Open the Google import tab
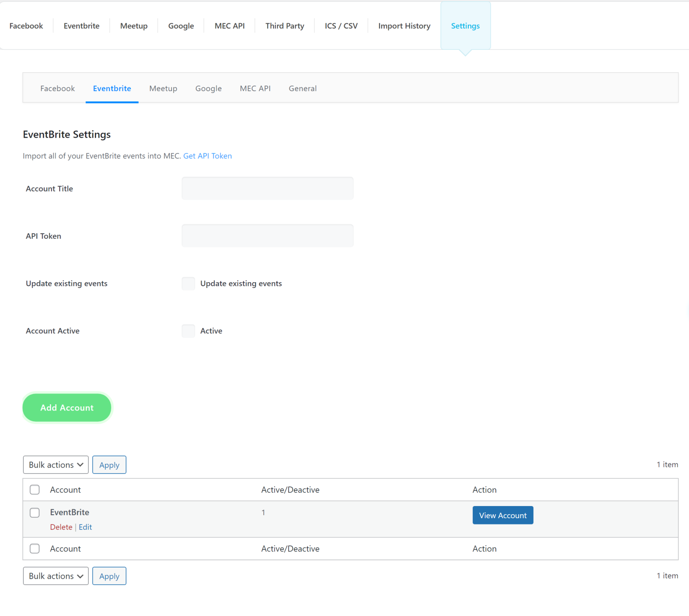 (x=181, y=26)
